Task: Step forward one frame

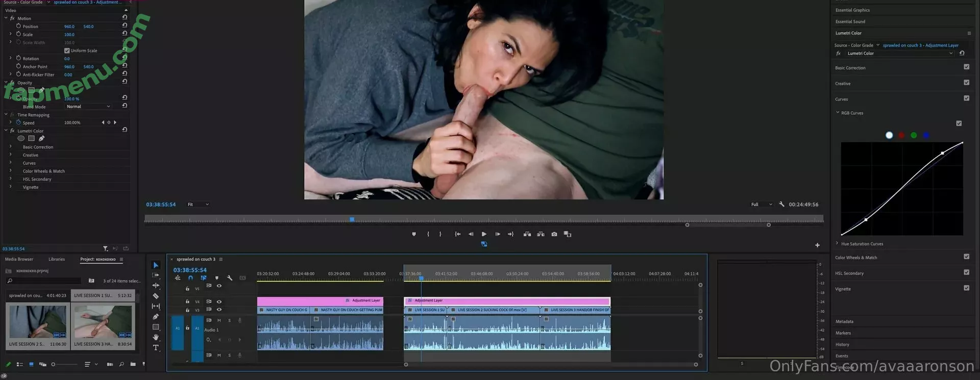Action: [x=498, y=234]
